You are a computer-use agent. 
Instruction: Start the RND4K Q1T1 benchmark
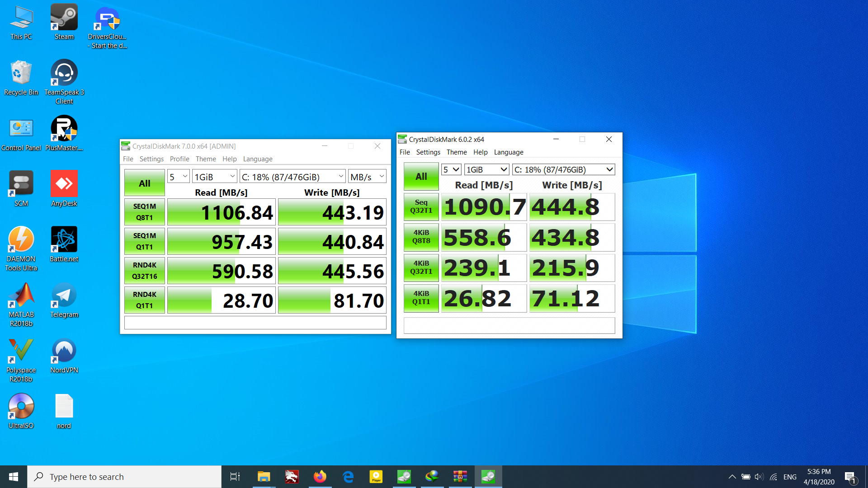click(145, 300)
